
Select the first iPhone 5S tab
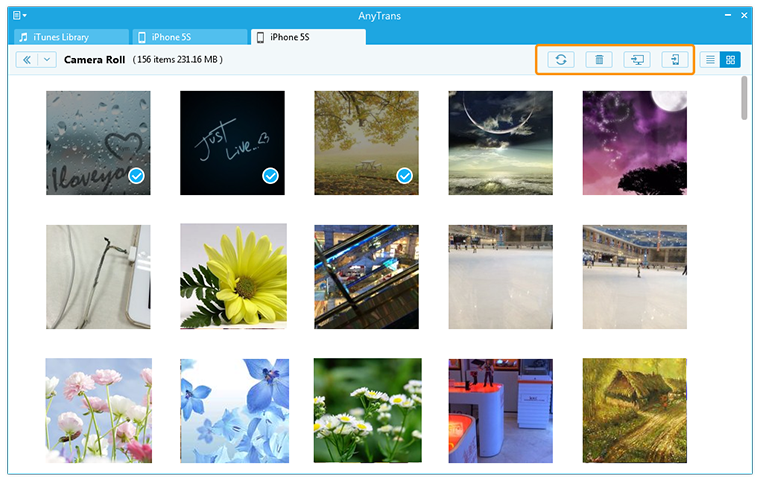click(x=188, y=37)
